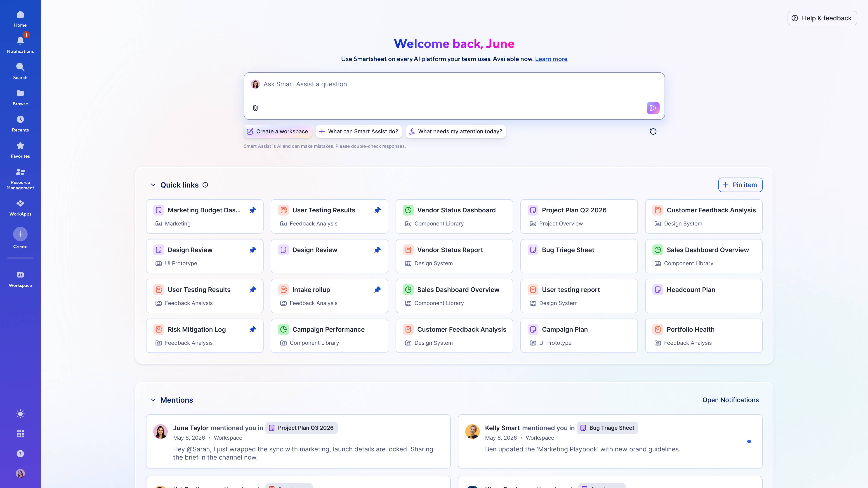Image resolution: width=868 pixels, height=488 pixels.
Task: Collapse the Quick links section
Action: (153, 185)
